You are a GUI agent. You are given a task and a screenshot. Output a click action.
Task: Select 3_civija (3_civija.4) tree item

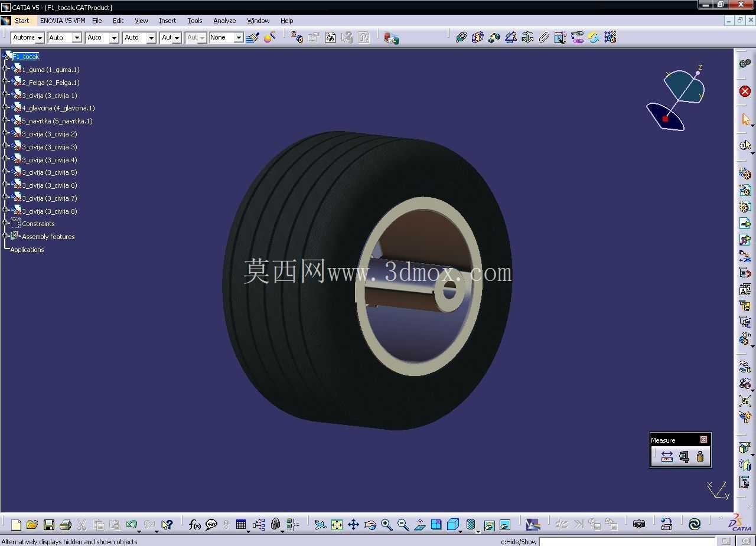click(x=50, y=160)
